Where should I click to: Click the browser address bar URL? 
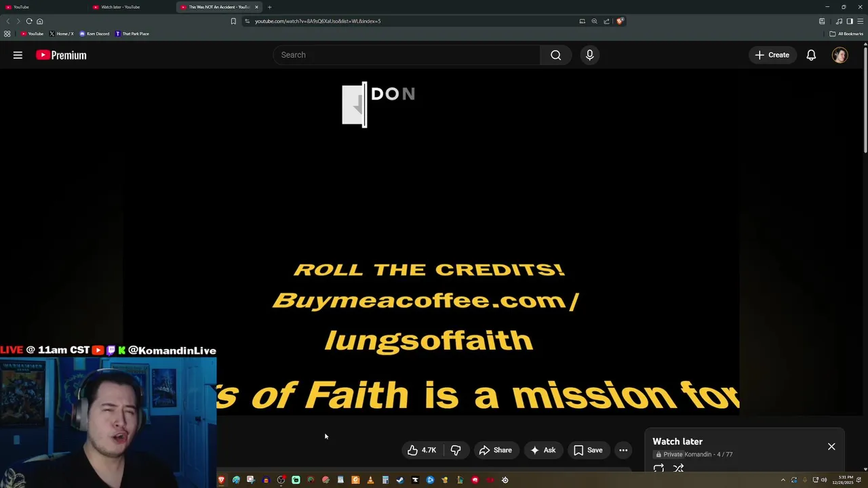click(x=317, y=21)
